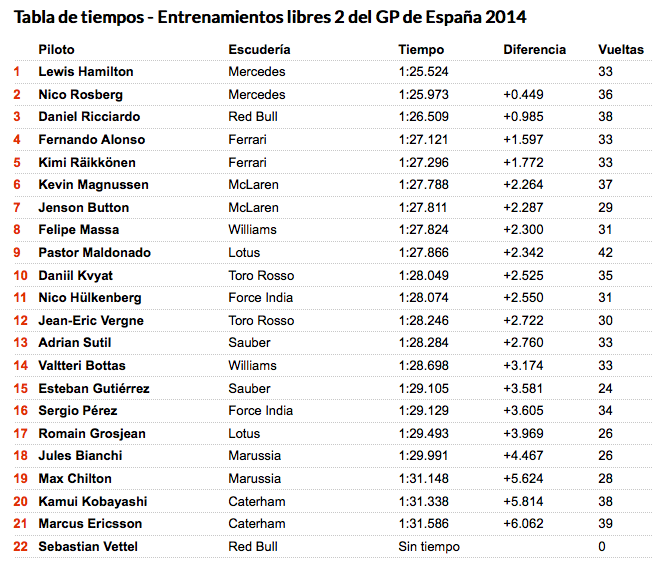Click Sebastian Vettel's name
This screenshot has height=561, width=653.
pos(88,546)
